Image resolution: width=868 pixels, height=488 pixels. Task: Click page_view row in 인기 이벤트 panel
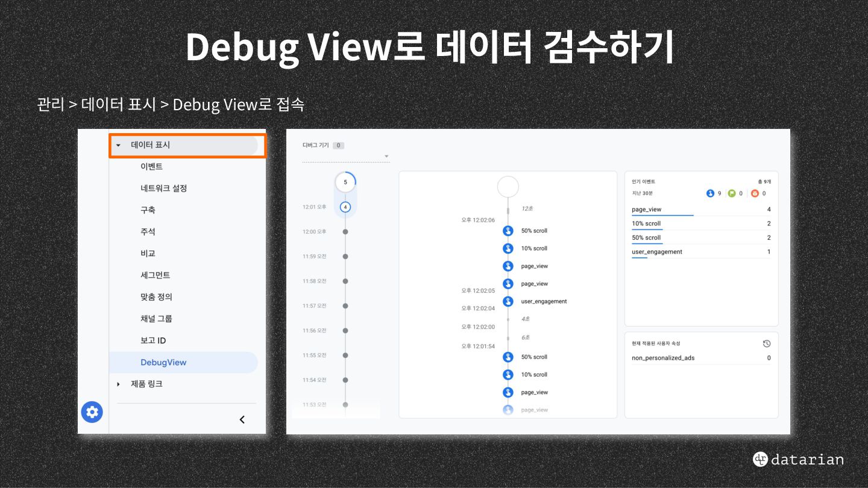tap(701, 210)
